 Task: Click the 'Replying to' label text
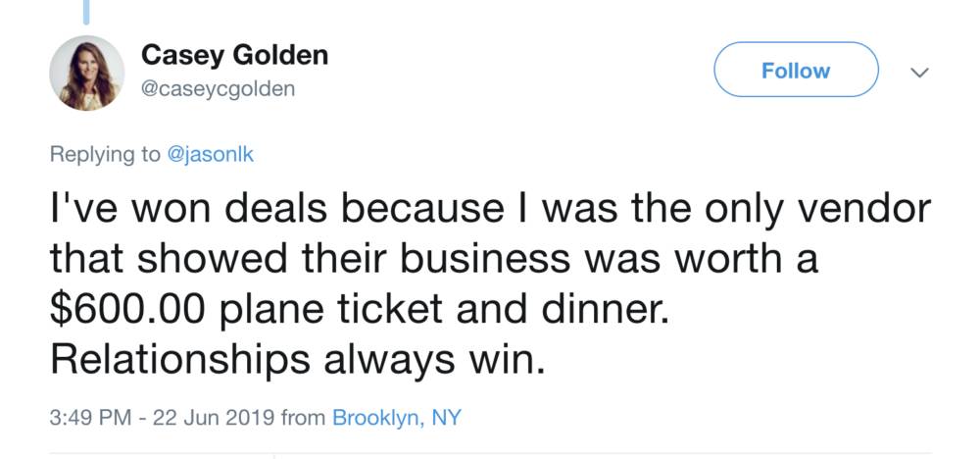105,154
